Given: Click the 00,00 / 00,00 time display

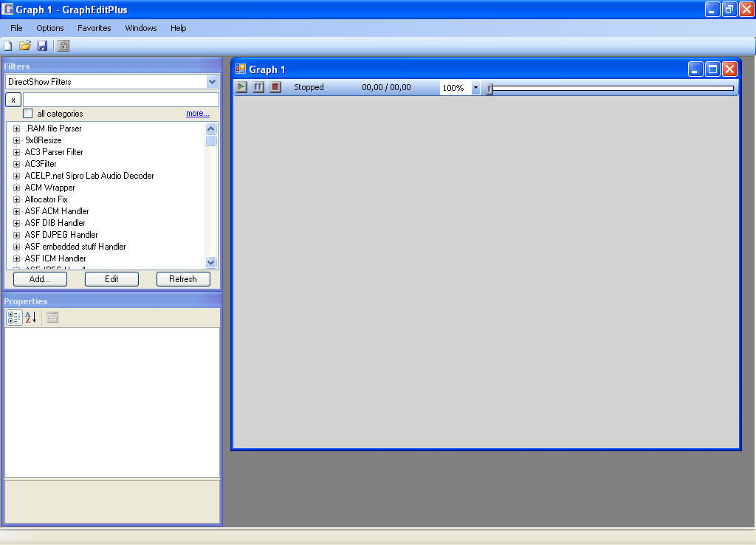Looking at the screenshot, I should 386,87.
